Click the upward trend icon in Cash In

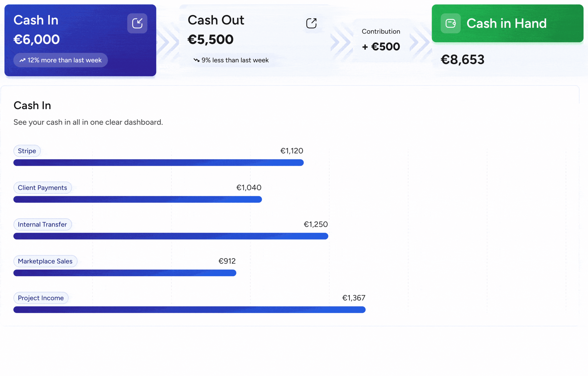point(23,60)
